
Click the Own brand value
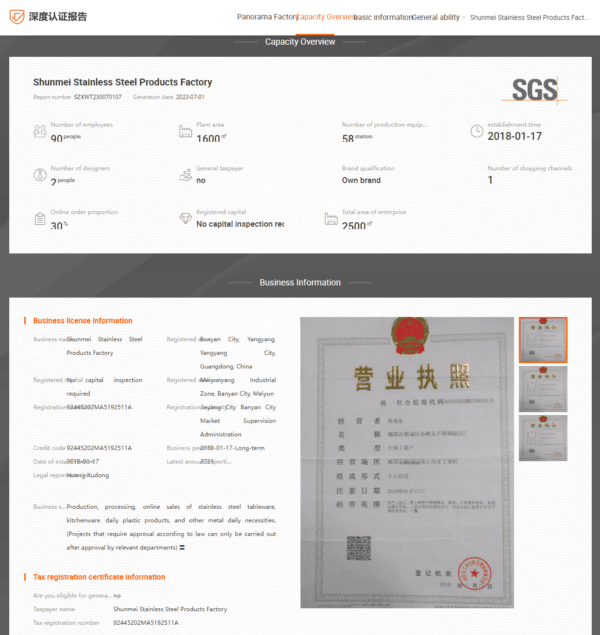click(361, 180)
